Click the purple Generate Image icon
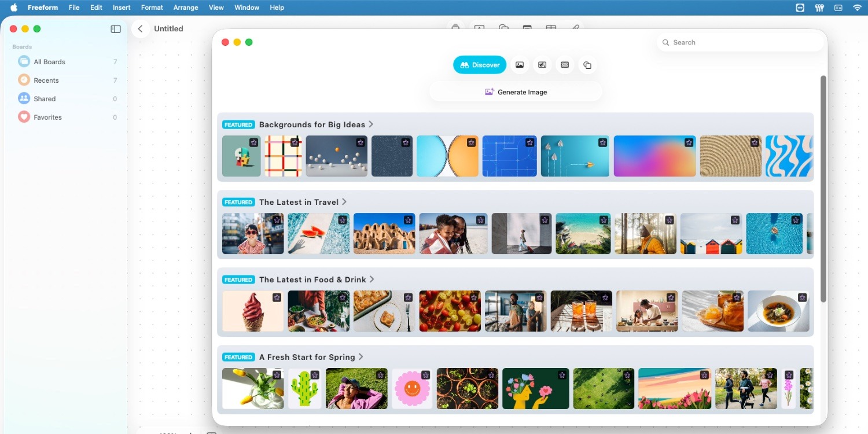This screenshot has height=434, width=868. point(489,91)
